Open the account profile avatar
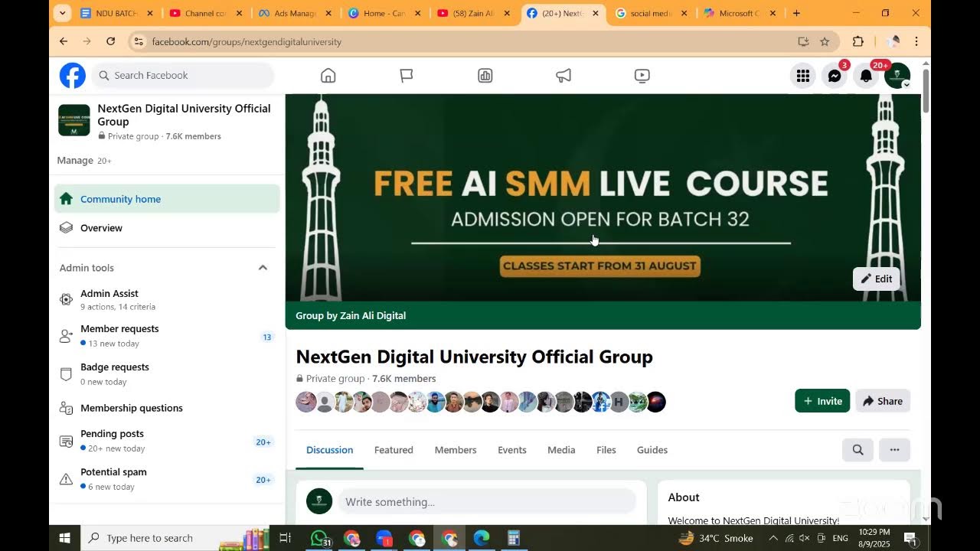Viewport: 980px width, 551px height. [897, 76]
